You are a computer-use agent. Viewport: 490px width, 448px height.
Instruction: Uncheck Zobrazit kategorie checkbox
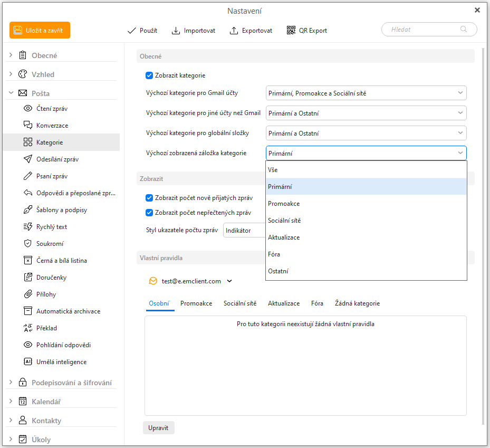point(149,75)
